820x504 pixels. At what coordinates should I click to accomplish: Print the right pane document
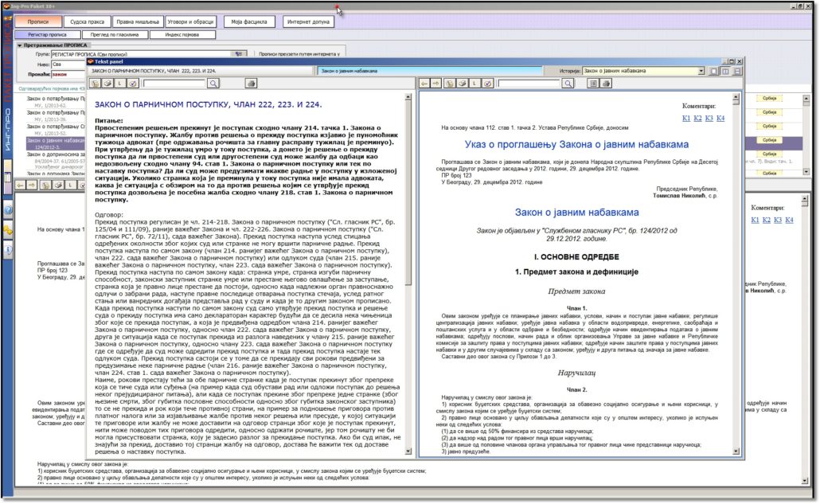[x=606, y=84]
